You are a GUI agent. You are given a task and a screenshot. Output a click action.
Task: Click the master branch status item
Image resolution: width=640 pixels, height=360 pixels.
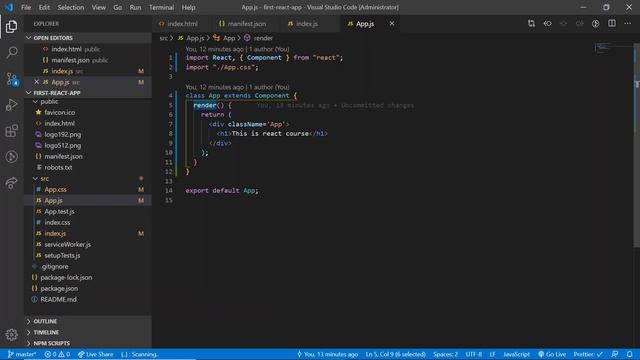coord(22,354)
